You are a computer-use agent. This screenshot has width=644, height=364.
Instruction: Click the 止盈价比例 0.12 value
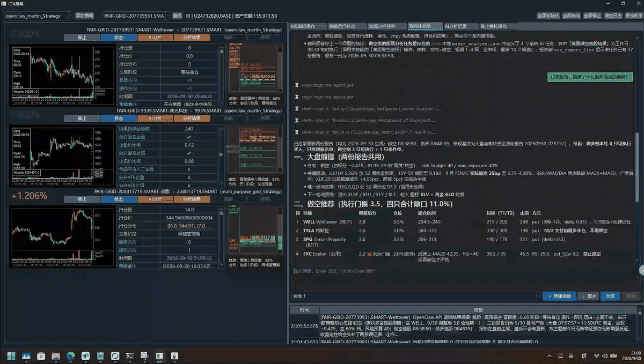tap(189, 145)
